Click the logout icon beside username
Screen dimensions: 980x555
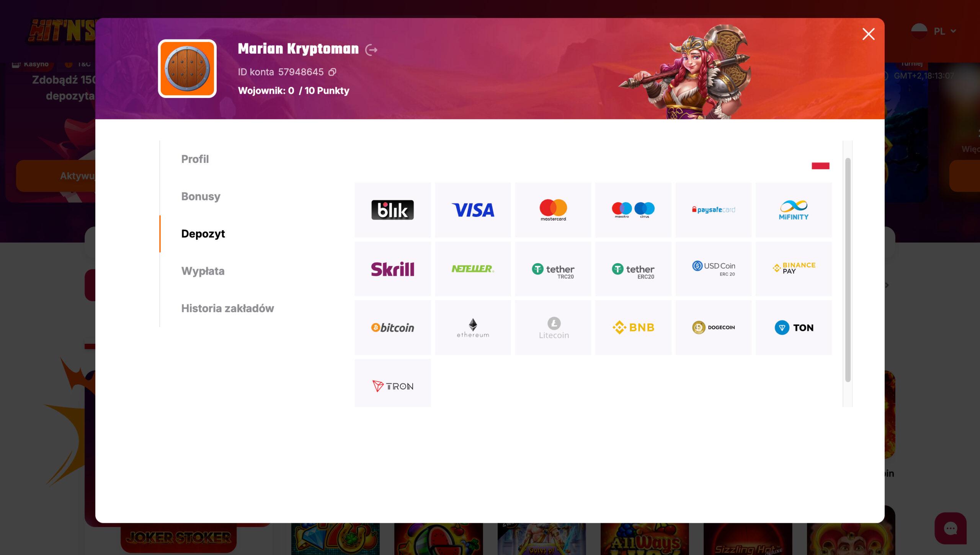(371, 50)
